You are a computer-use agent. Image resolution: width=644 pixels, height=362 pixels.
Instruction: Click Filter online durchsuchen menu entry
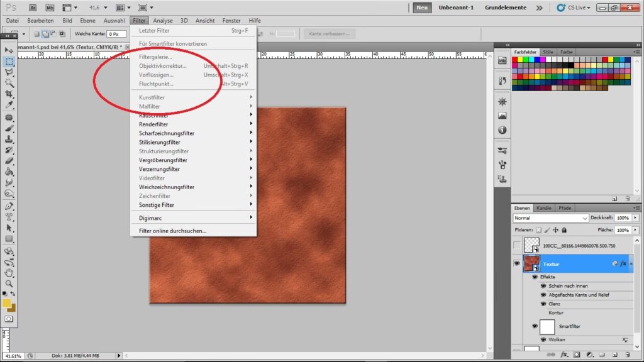click(172, 231)
